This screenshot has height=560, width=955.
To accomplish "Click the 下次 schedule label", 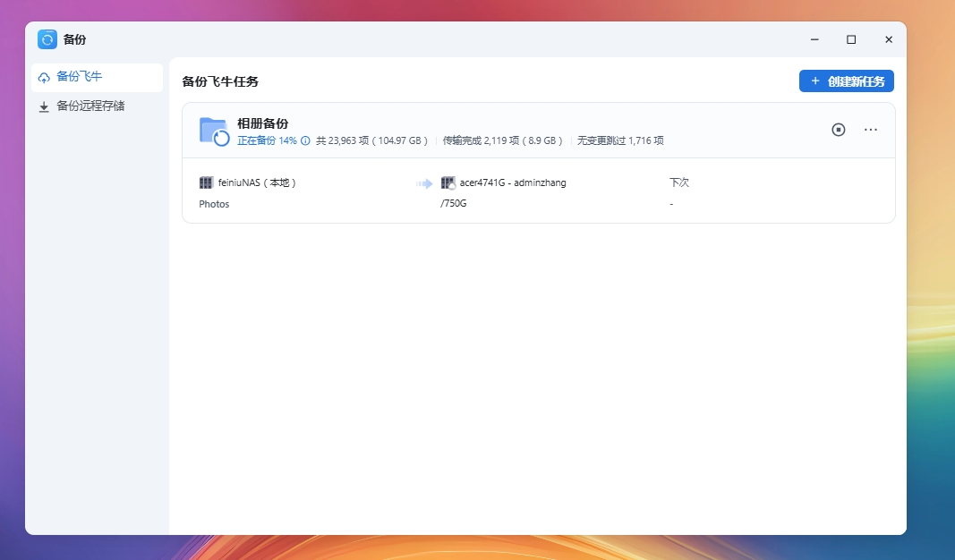I will click(x=679, y=182).
